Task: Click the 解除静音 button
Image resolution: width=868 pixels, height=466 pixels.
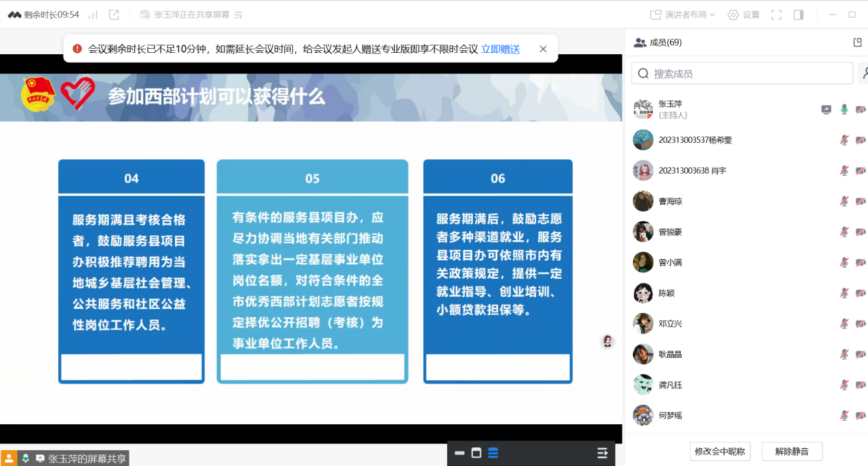Action: (792, 451)
